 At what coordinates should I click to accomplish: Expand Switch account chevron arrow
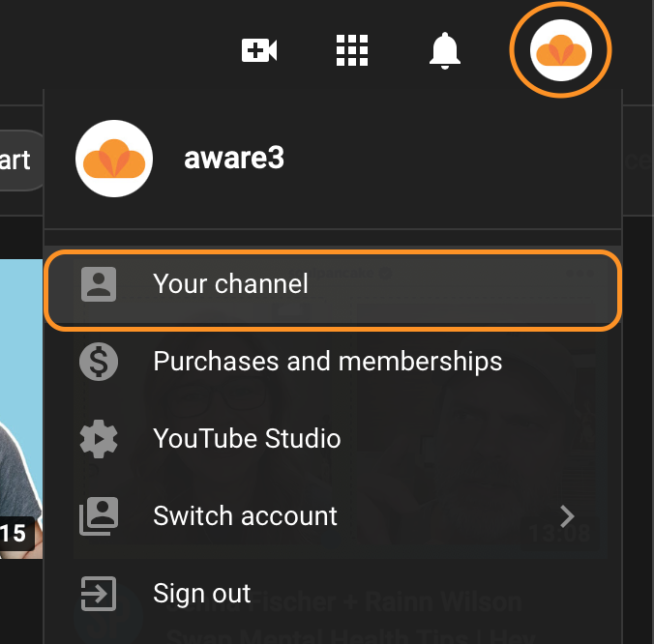tap(567, 516)
